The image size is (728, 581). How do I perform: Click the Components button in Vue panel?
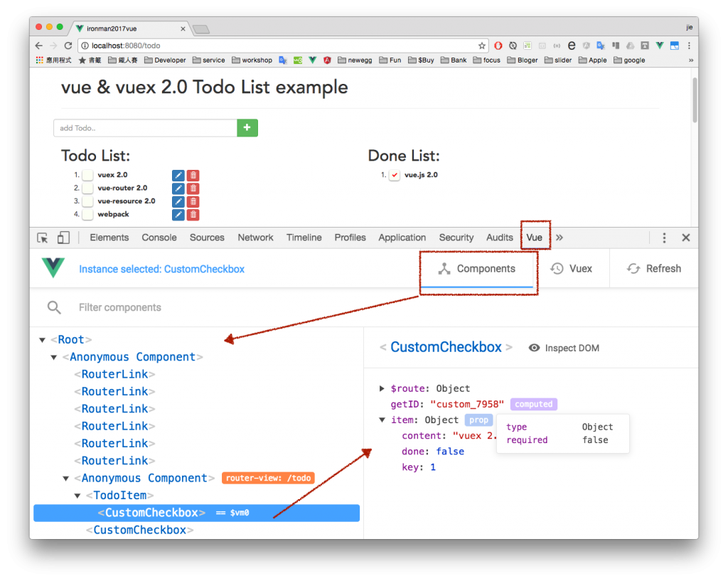[x=477, y=268]
